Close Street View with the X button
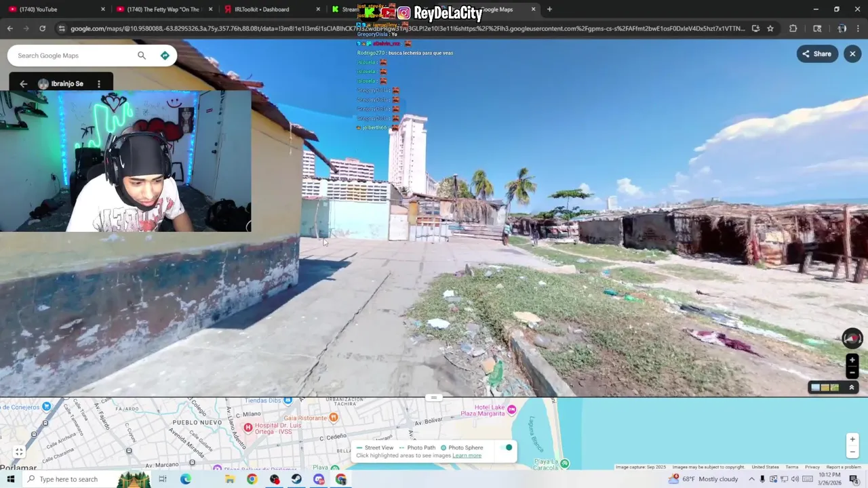Screen dimensions: 868x488 (852, 54)
